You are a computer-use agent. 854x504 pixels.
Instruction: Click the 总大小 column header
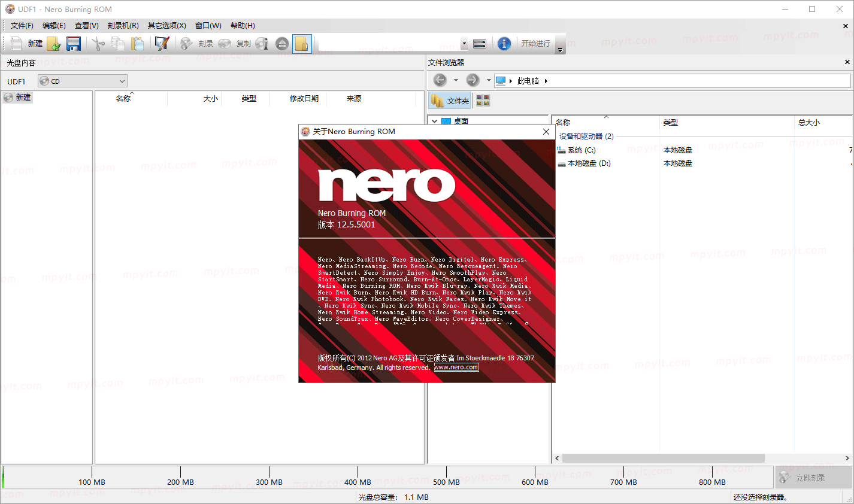[823, 122]
